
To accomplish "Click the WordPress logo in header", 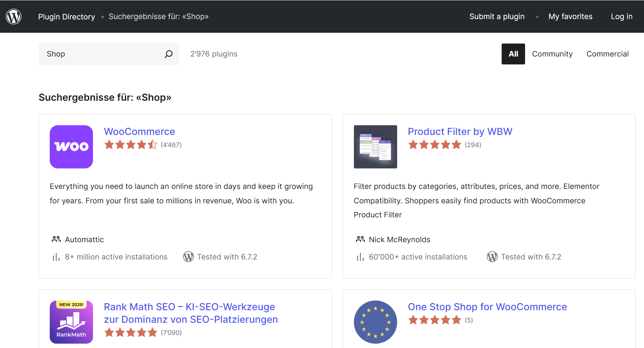I will click(x=14, y=17).
